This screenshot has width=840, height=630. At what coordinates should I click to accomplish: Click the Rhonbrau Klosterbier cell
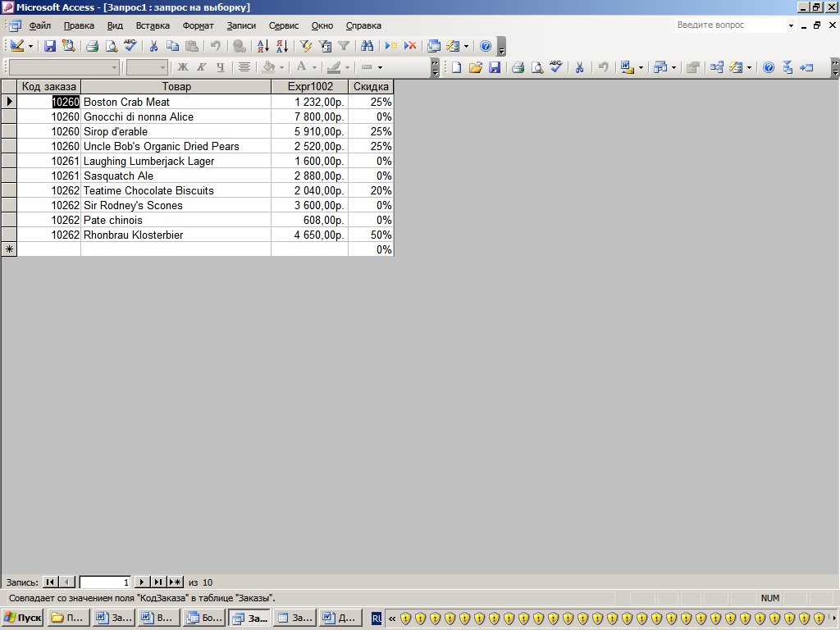click(176, 235)
